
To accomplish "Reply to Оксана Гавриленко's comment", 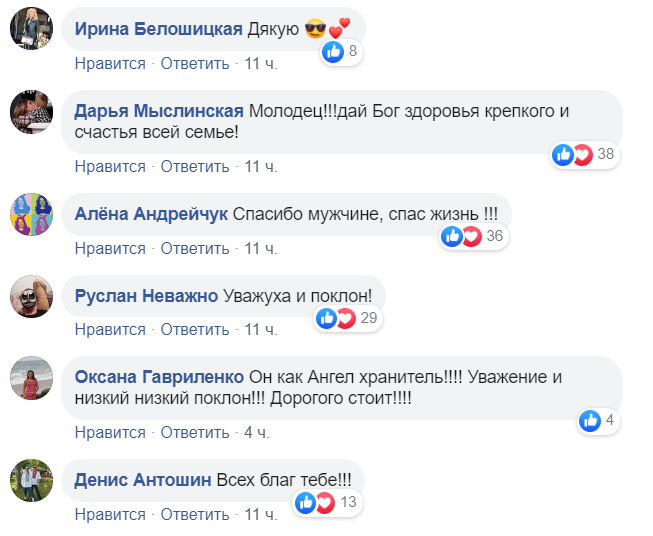I will [x=195, y=432].
